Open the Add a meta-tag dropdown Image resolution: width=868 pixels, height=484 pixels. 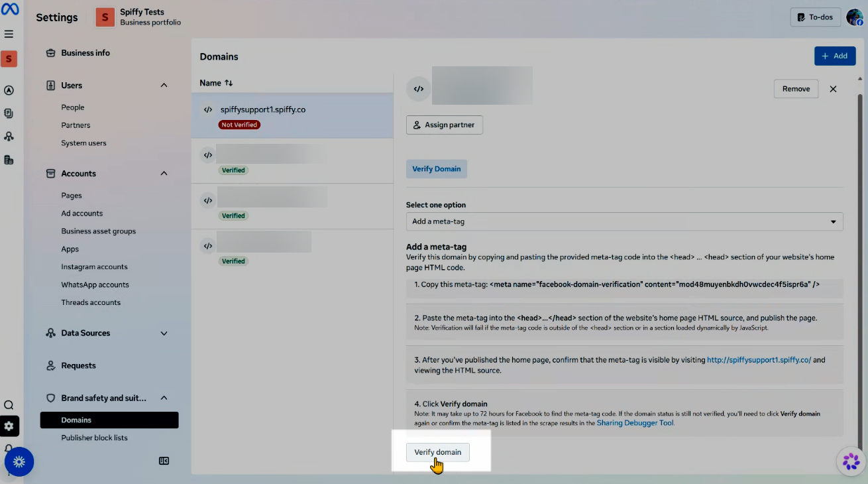[624, 221]
